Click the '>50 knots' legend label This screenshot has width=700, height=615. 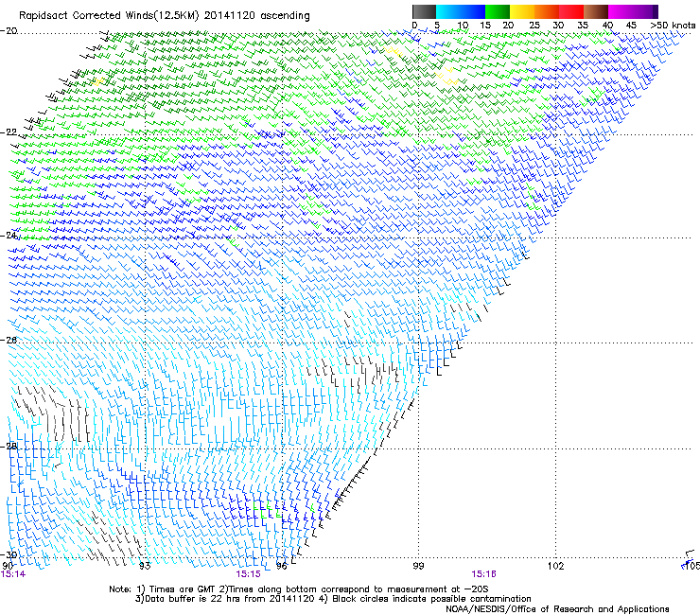(673, 26)
